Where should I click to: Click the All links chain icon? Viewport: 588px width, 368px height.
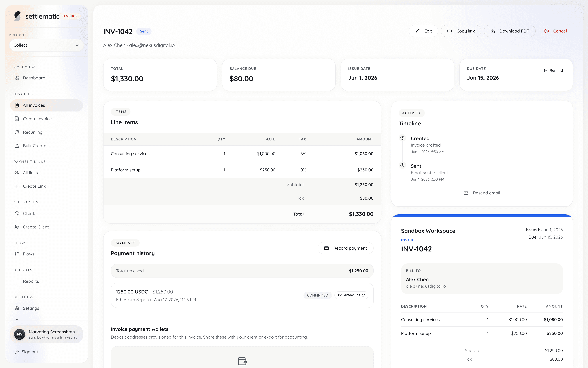pos(17,173)
